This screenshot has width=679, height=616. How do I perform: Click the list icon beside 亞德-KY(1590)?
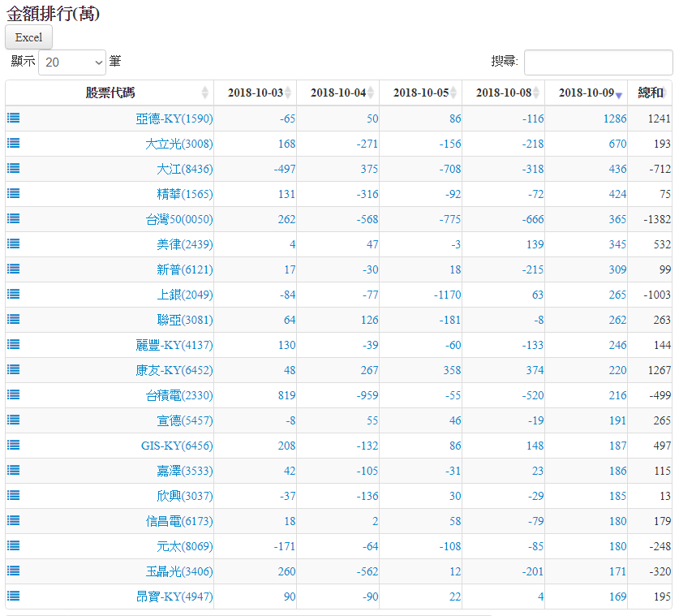tap(13, 118)
